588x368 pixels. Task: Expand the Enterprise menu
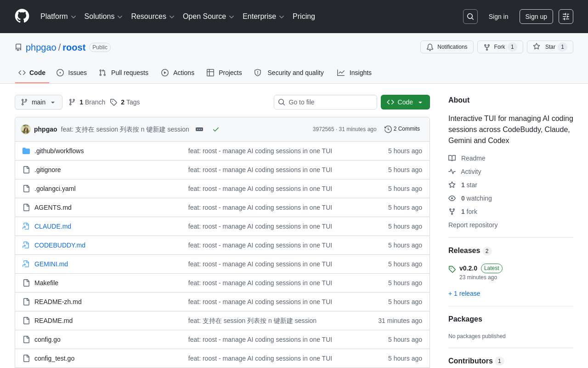coord(263,17)
